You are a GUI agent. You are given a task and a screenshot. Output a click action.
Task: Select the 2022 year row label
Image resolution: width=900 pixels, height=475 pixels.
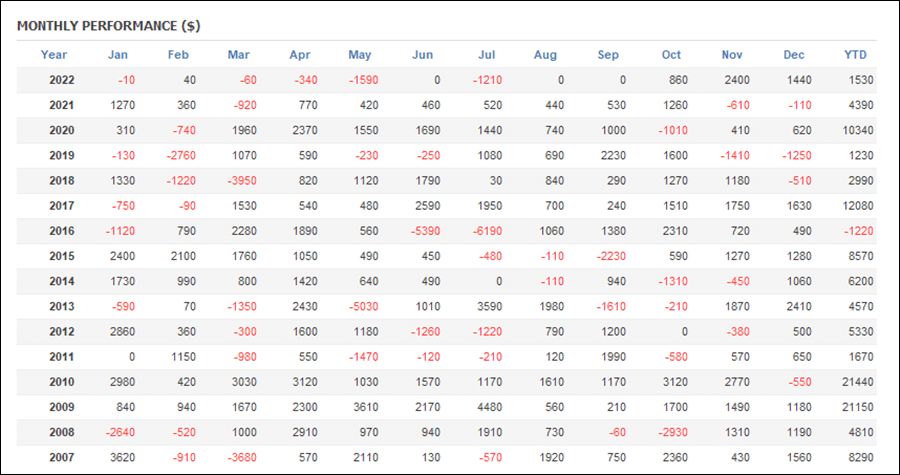62,80
